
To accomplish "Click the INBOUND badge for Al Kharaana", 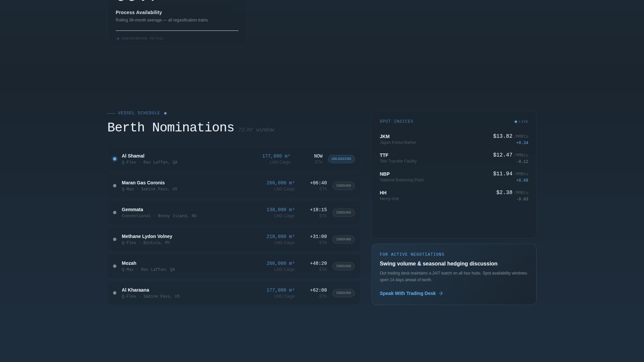I will (x=343, y=293).
